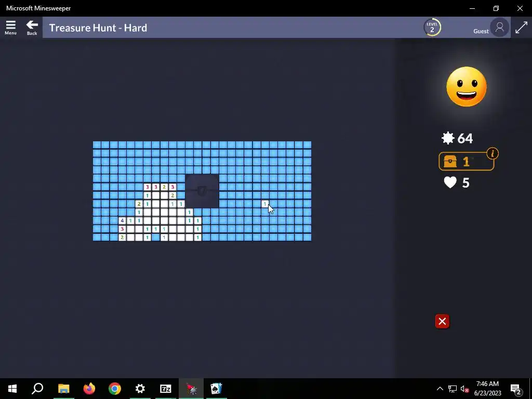The image size is (532, 399).
Task: Open Settings gear in the taskbar
Action: [140, 389]
